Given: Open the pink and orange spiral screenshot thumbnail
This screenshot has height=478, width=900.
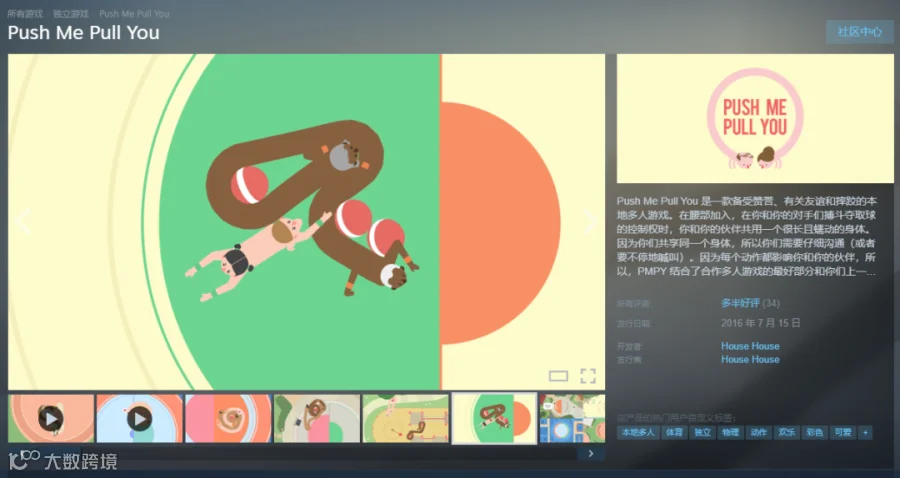Looking at the screenshot, I should click(228, 418).
